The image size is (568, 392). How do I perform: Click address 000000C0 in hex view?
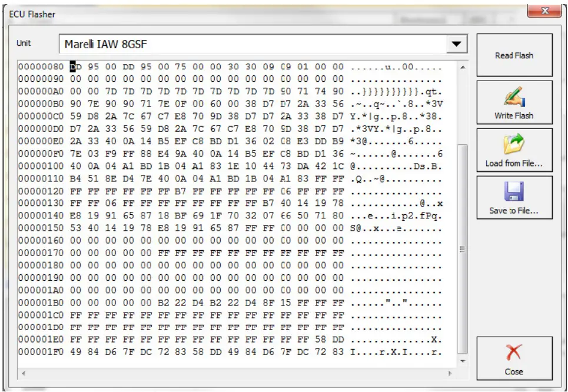point(41,117)
